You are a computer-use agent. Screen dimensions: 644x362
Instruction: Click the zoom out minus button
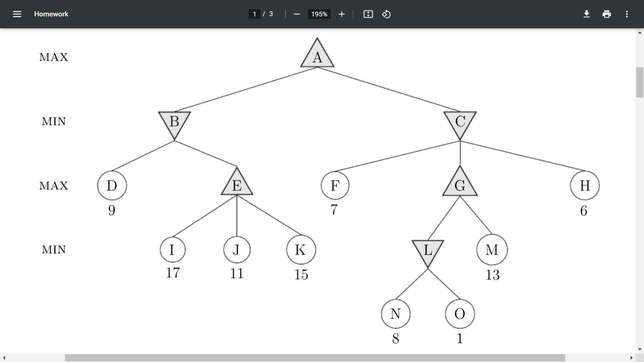tap(297, 14)
